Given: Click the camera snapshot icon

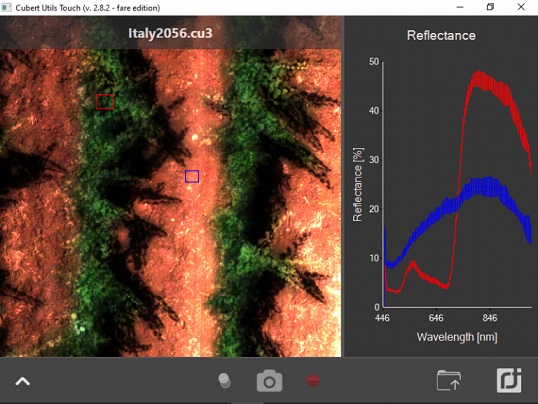Looking at the screenshot, I should pyautogui.click(x=269, y=381).
